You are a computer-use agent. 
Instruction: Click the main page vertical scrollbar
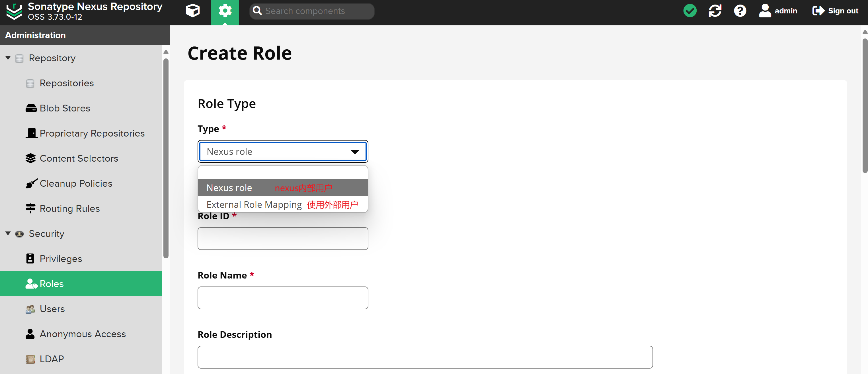point(865,106)
